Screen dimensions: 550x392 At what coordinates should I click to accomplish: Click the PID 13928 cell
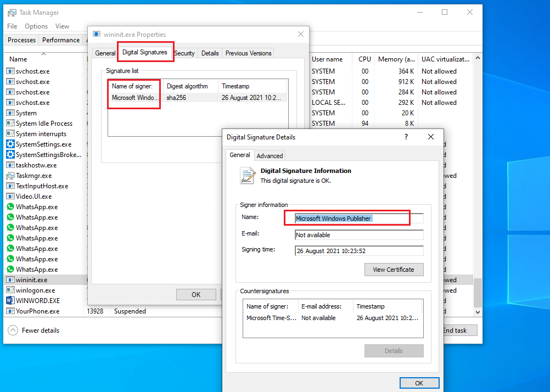pos(95,311)
